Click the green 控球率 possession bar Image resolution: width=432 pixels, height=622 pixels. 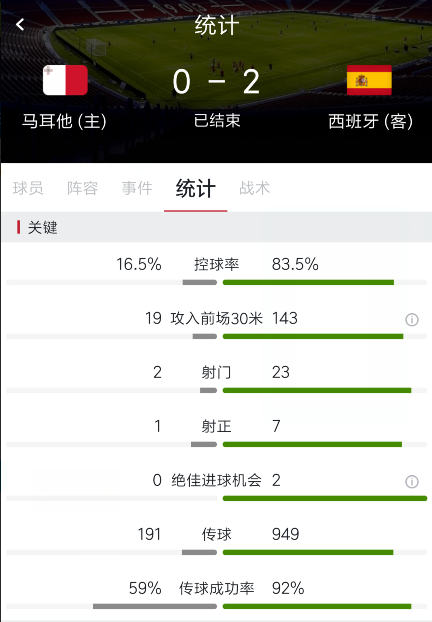coord(308,282)
